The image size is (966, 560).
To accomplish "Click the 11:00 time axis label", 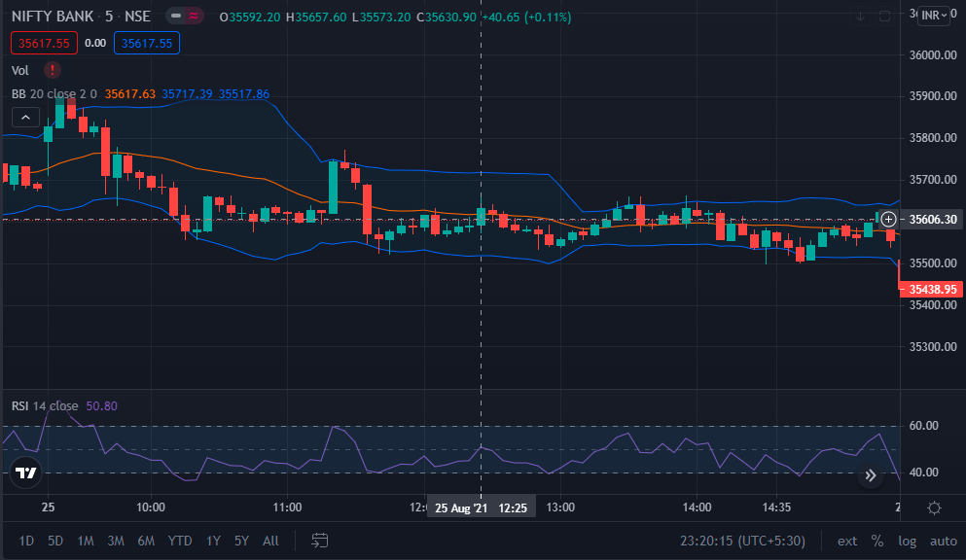I will click(x=287, y=507).
